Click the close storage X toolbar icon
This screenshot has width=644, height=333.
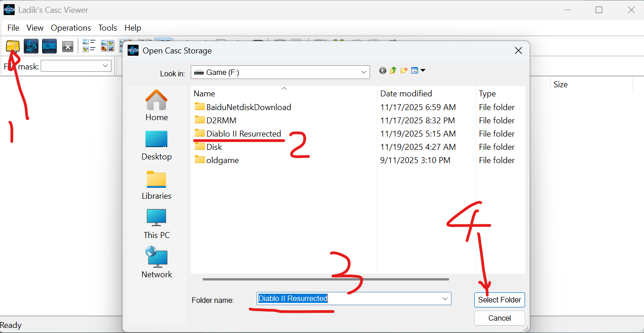pyautogui.click(x=68, y=46)
